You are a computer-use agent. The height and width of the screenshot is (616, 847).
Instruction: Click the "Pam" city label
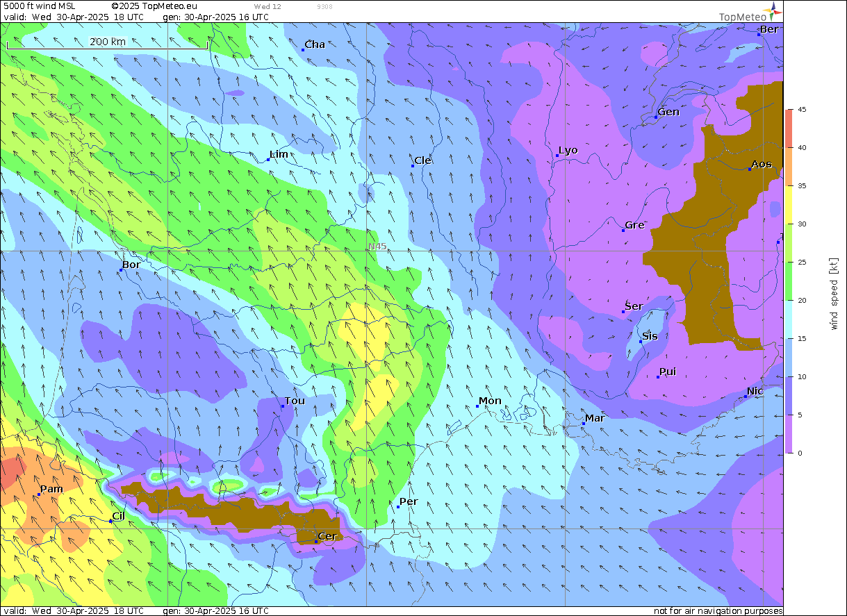coord(51,489)
